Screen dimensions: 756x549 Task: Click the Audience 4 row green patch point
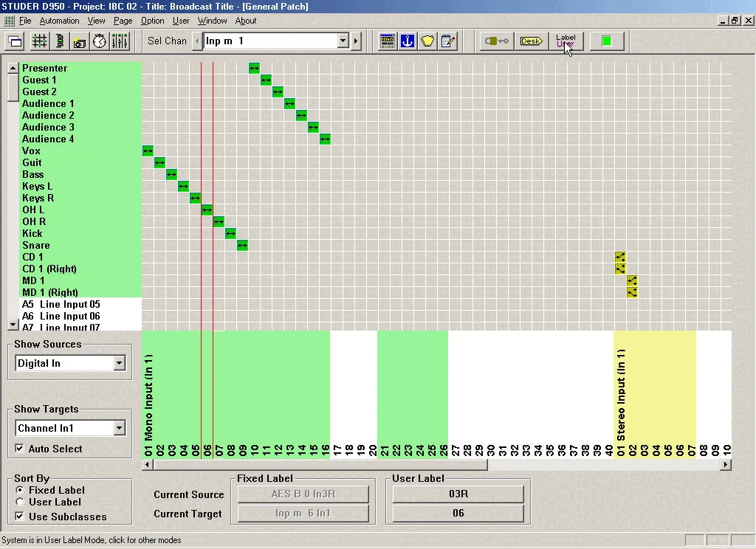click(x=325, y=139)
